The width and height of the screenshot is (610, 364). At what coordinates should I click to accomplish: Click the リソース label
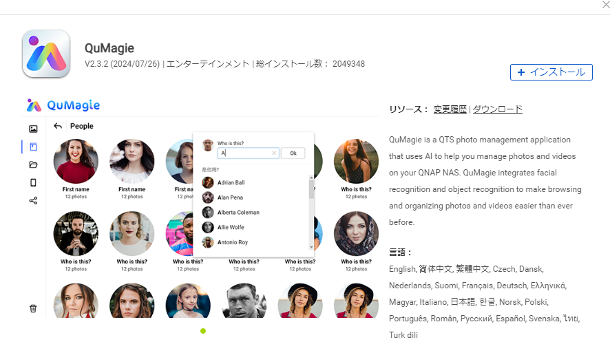coord(409,109)
